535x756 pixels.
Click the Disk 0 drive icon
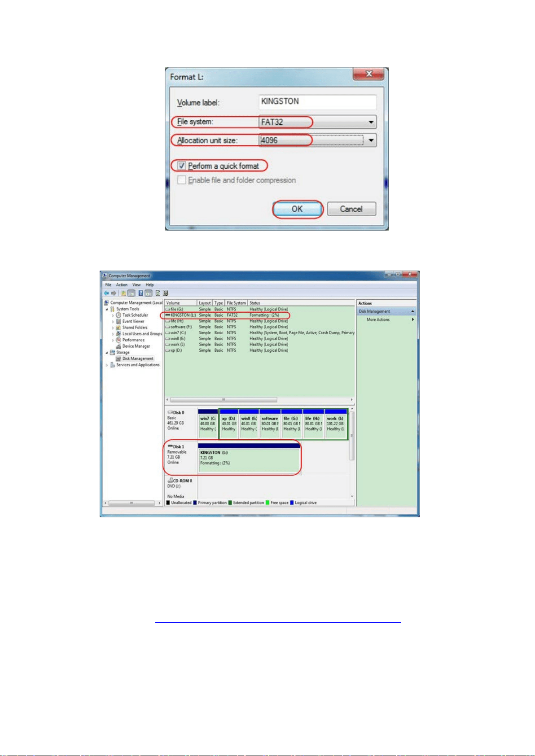pyautogui.click(x=170, y=412)
